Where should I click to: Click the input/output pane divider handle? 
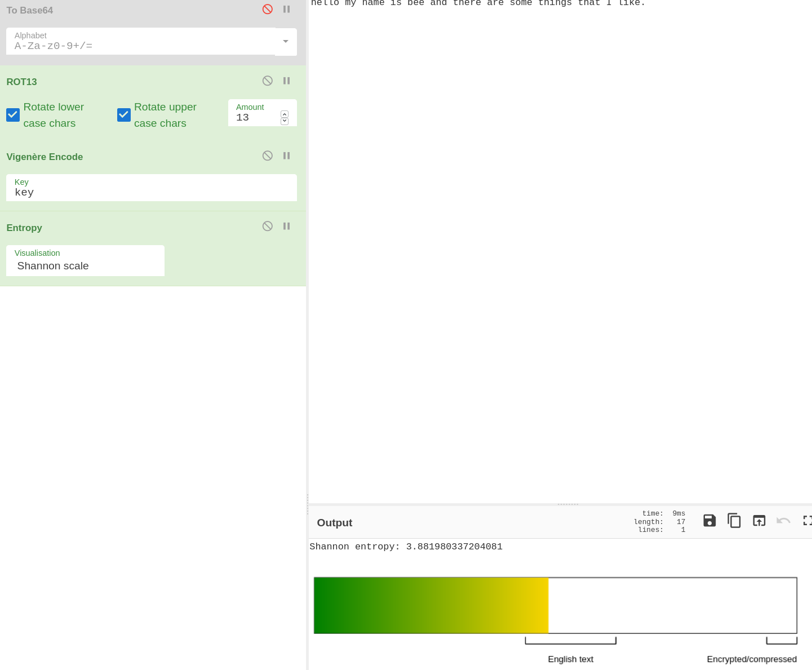568,504
